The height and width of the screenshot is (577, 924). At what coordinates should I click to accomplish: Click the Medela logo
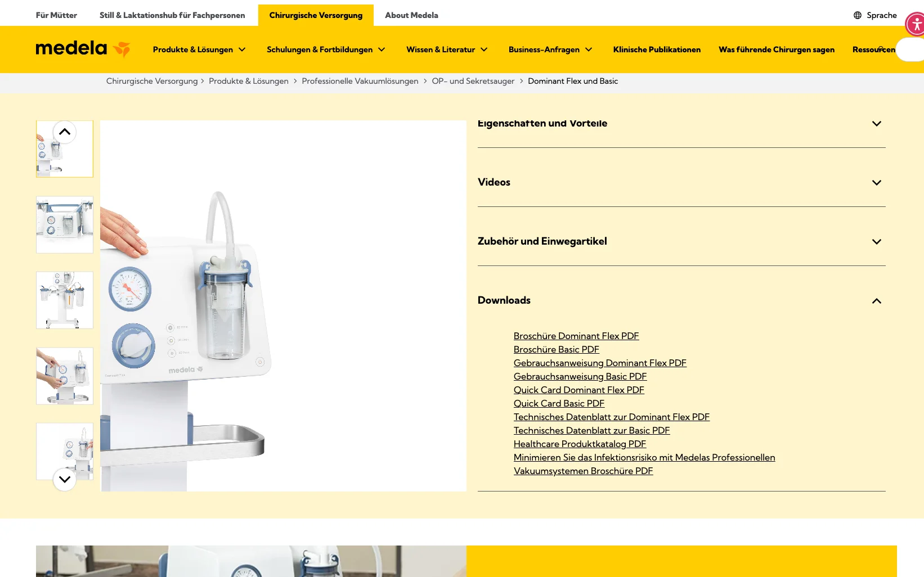[83, 49]
